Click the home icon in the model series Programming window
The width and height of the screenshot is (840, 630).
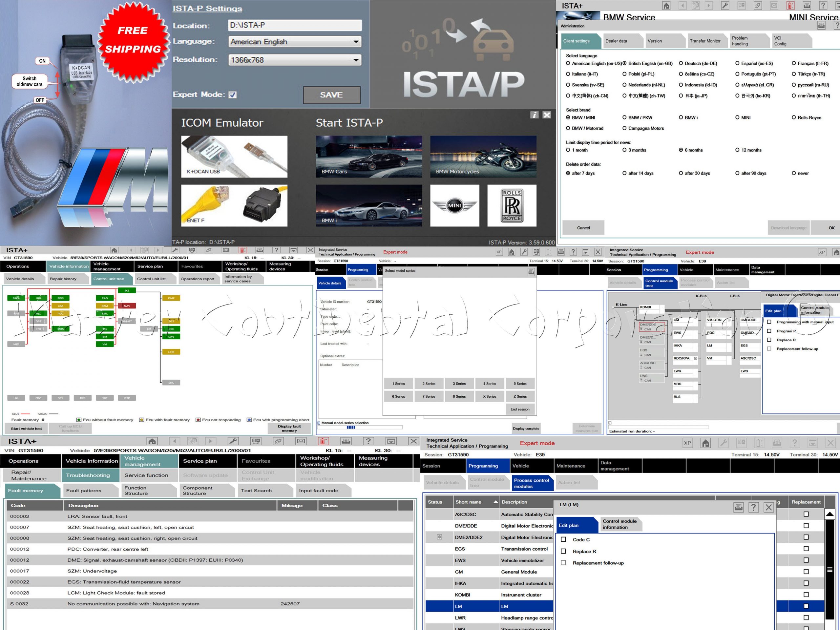tap(512, 252)
